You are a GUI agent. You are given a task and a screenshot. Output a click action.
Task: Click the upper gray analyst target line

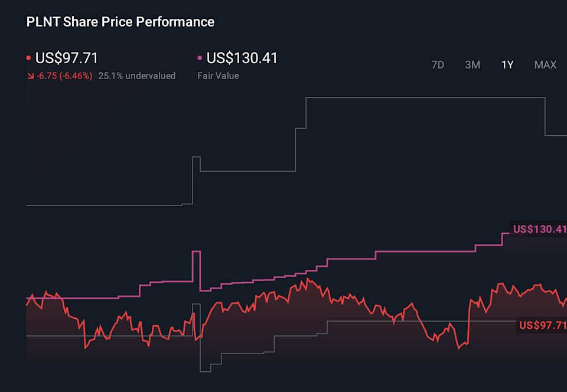pos(413,97)
